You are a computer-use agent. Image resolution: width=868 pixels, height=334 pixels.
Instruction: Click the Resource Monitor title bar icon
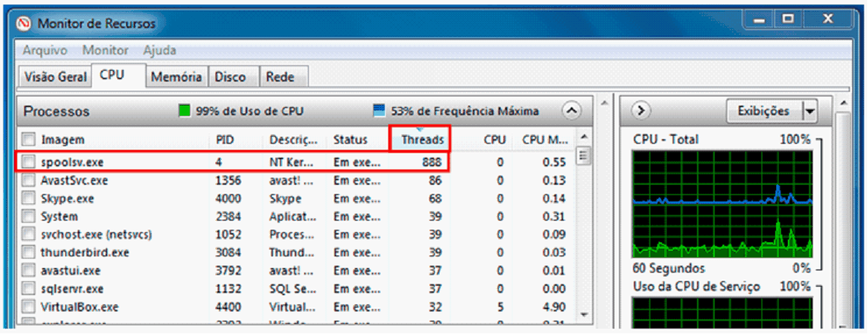(24, 24)
